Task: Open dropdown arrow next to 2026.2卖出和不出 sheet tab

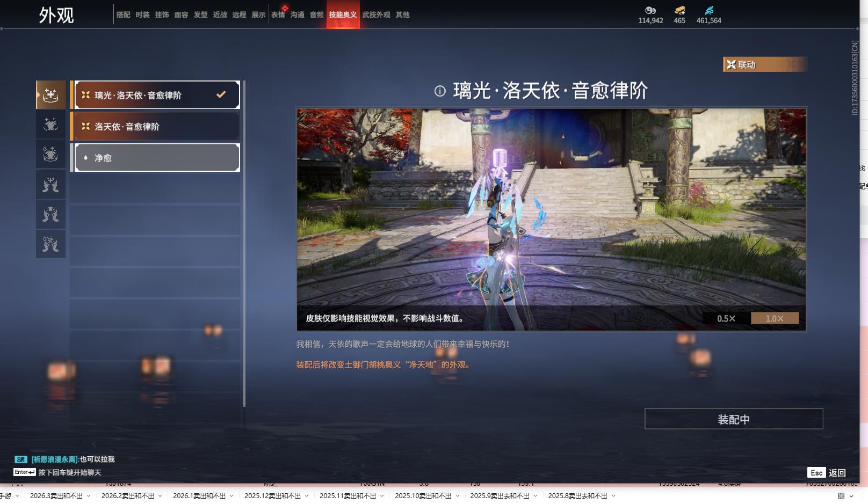Action: pos(160,496)
